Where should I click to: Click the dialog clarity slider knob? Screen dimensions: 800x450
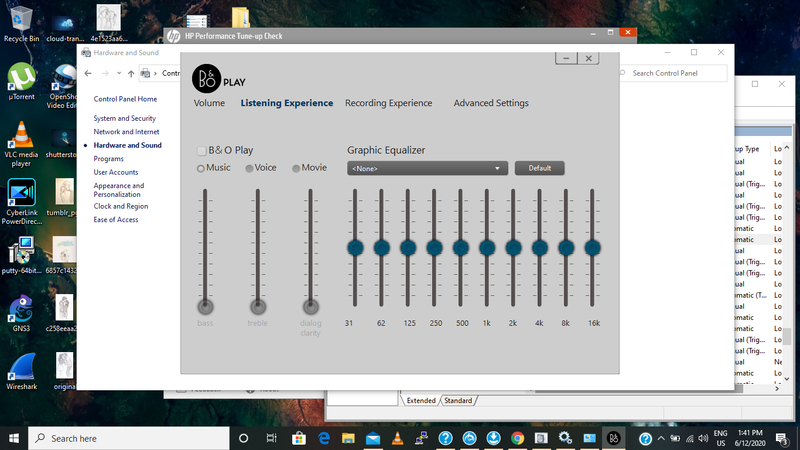point(310,307)
